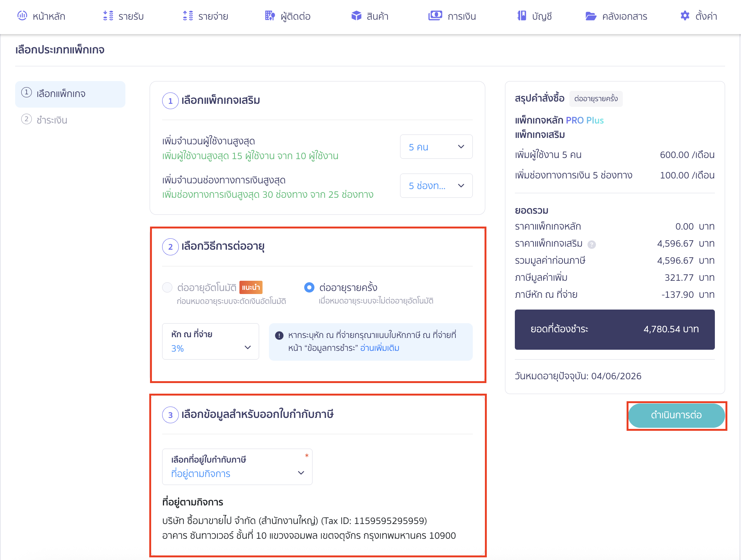Open the ตั้งค่า settings gear icon
Screen dimensions: 741x560
click(685, 16)
